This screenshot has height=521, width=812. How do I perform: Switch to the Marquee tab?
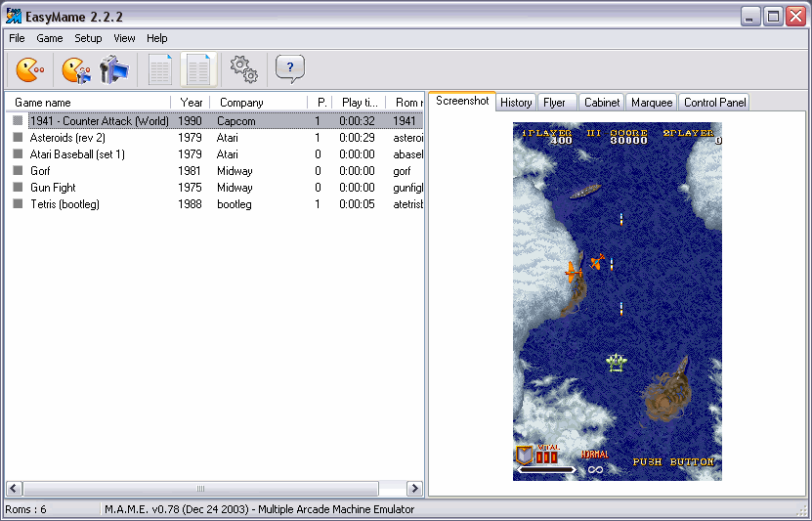tap(652, 103)
